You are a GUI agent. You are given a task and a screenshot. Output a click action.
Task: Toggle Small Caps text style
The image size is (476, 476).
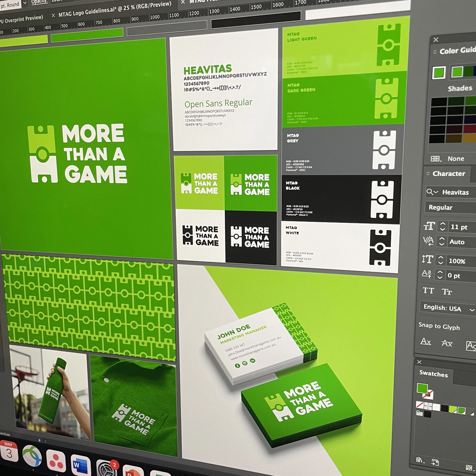[447, 292]
